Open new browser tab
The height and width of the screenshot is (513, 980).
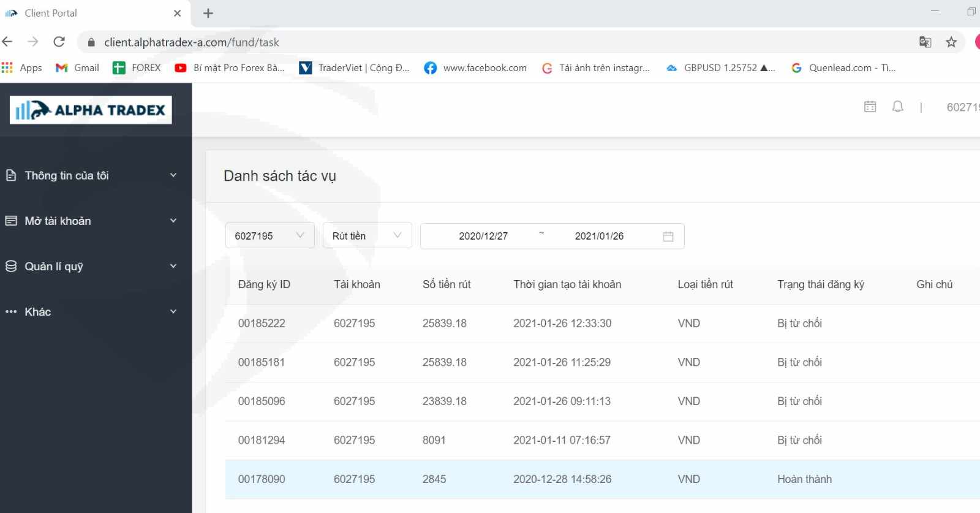tap(208, 13)
